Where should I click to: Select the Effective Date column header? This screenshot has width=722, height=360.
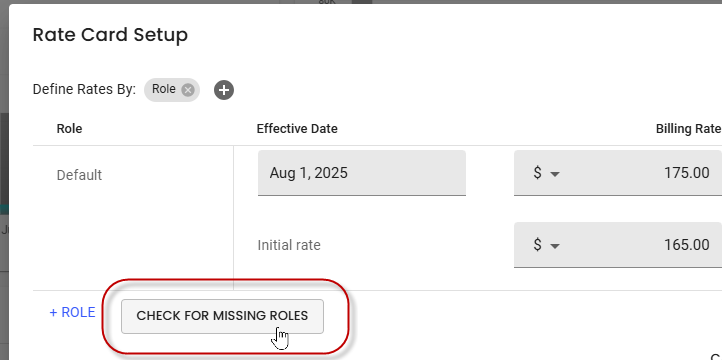coord(297,128)
